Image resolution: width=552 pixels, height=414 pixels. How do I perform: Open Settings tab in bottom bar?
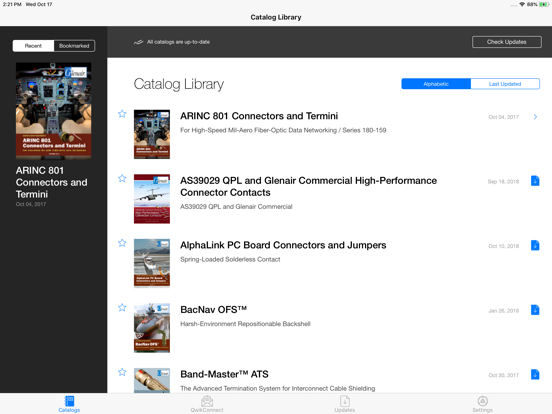click(483, 404)
